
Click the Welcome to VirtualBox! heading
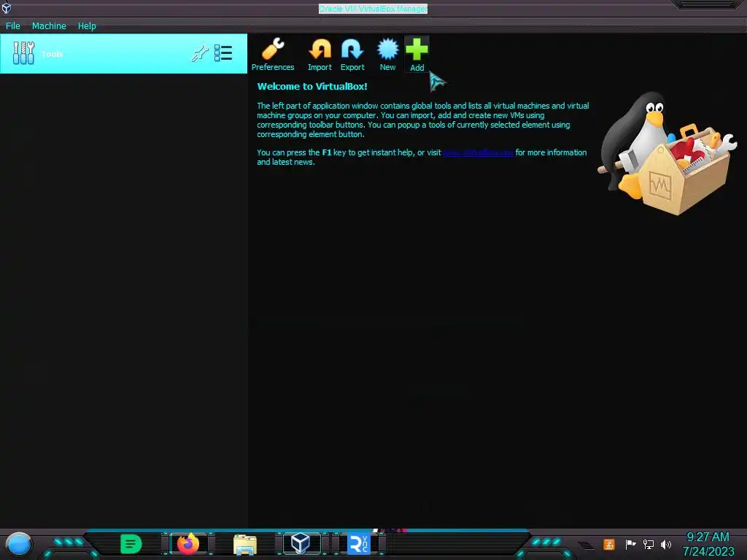coord(312,86)
